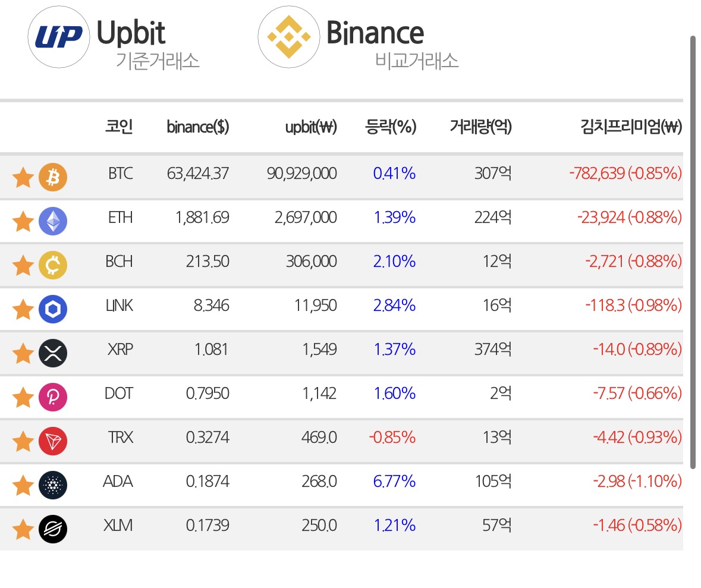The width and height of the screenshot is (701, 588).
Task: Click the XRP coin icon
Action: tap(53, 353)
